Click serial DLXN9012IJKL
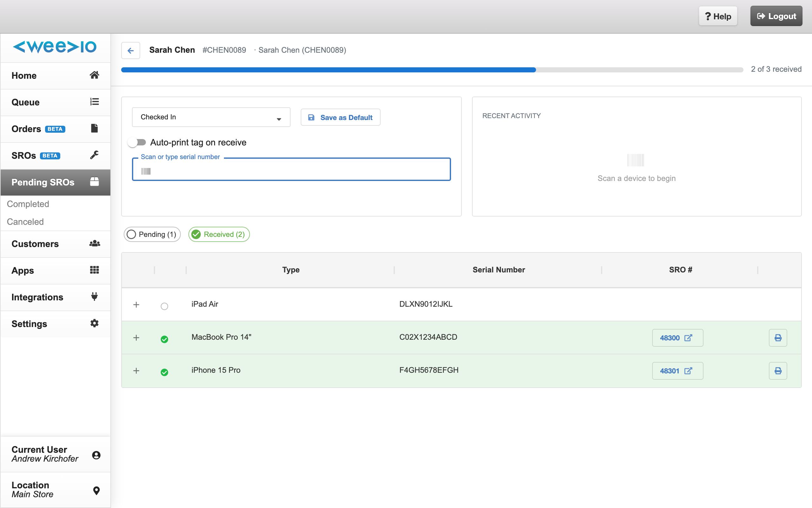 tap(425, 304)
